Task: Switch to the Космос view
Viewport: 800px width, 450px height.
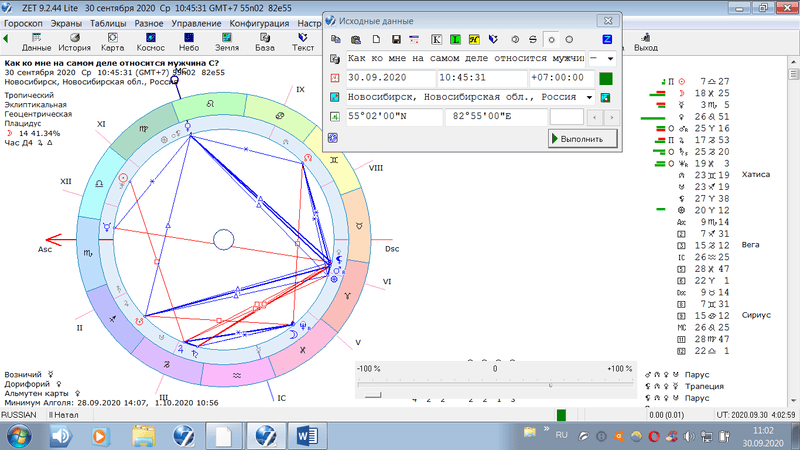Action: (151, 41)
